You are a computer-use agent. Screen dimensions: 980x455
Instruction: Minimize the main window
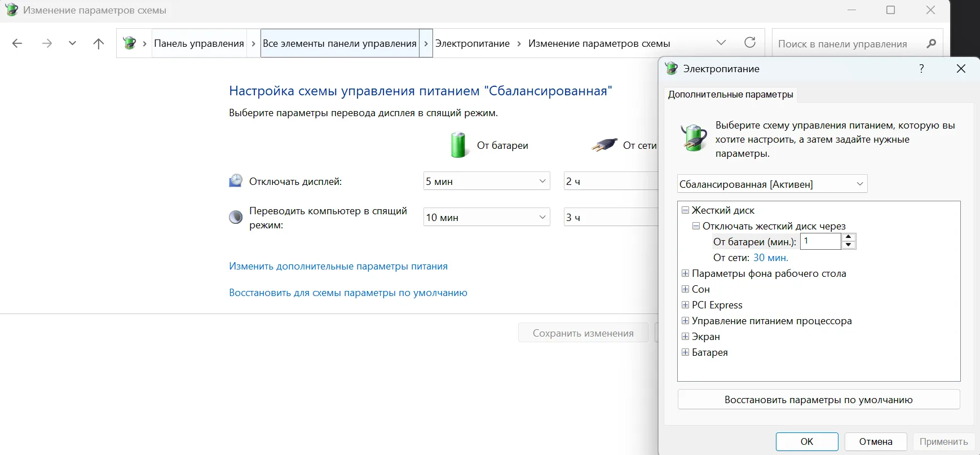(851, 10)
